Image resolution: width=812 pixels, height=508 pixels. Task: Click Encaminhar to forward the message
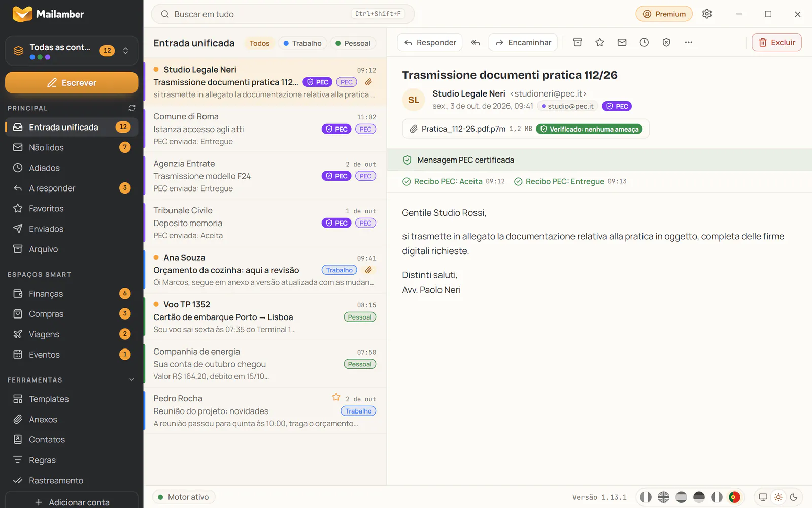point(523,43)
